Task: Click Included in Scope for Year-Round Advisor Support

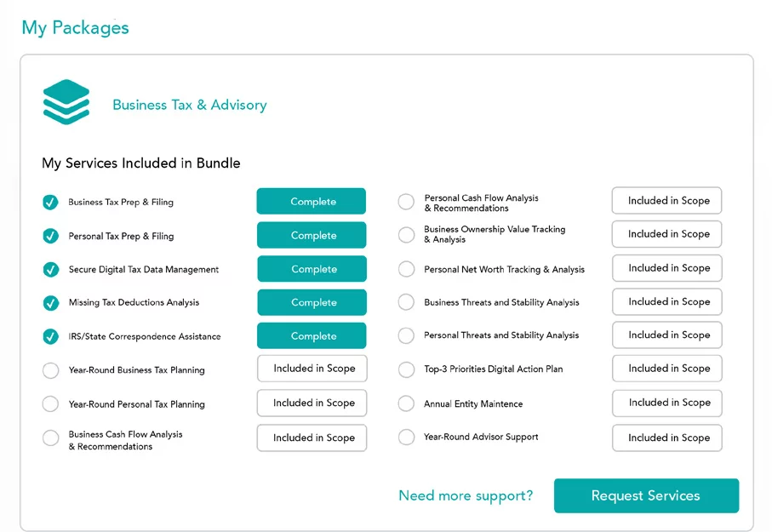Action: point(667,438)
